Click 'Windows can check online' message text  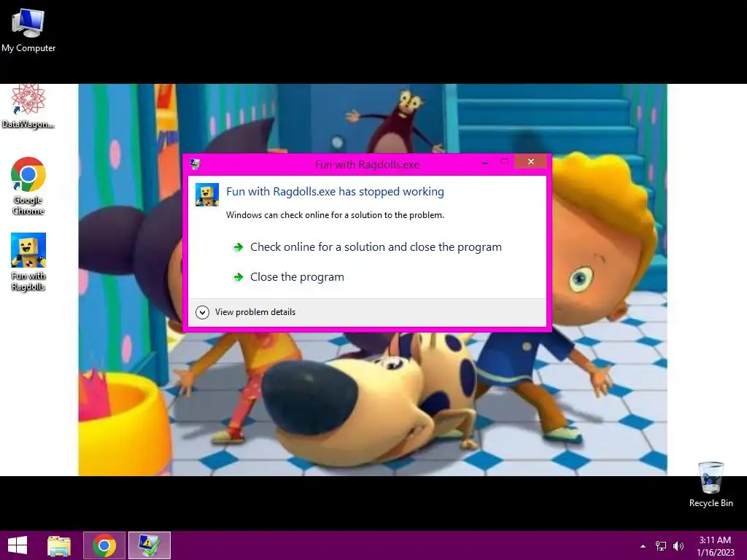[335, 215]
